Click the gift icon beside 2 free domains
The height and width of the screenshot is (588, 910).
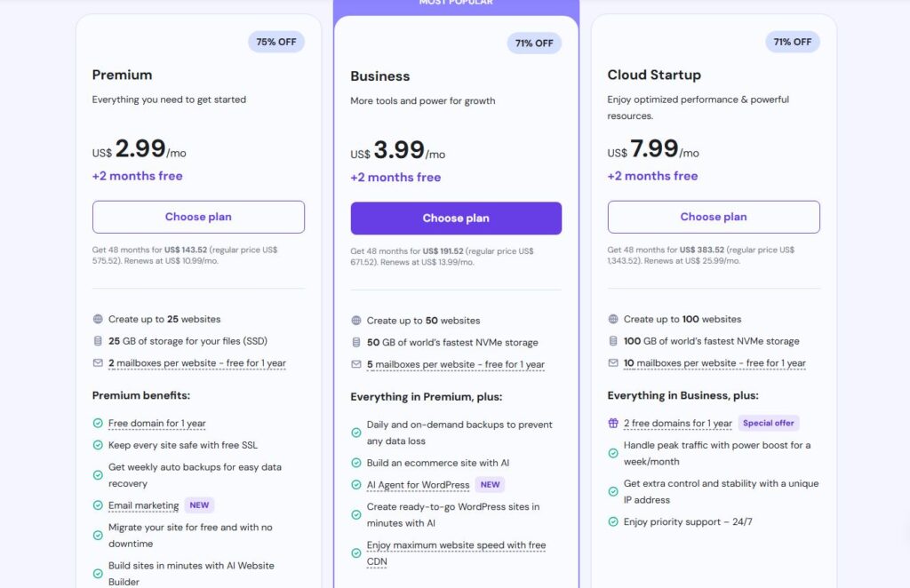coord(613,424)
